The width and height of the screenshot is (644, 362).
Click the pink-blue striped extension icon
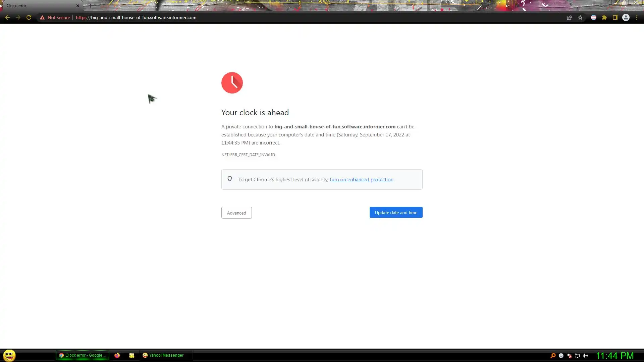[594, 18]
